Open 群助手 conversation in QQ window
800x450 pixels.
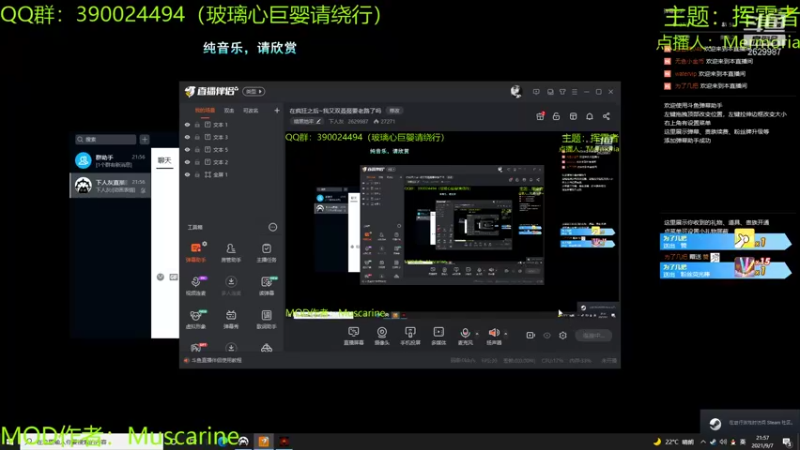click(110, 161)
